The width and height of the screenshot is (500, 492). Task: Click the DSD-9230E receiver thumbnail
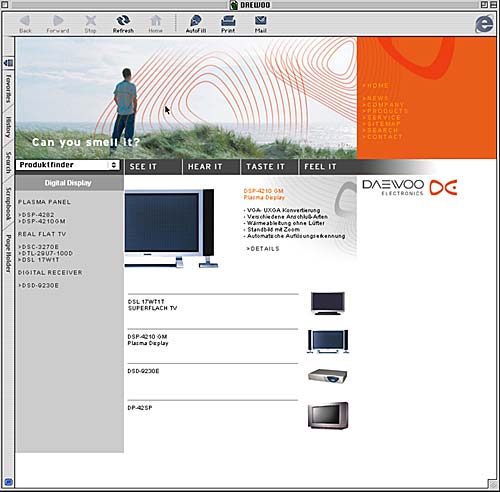pyautogui.click(x=328, y=376)
